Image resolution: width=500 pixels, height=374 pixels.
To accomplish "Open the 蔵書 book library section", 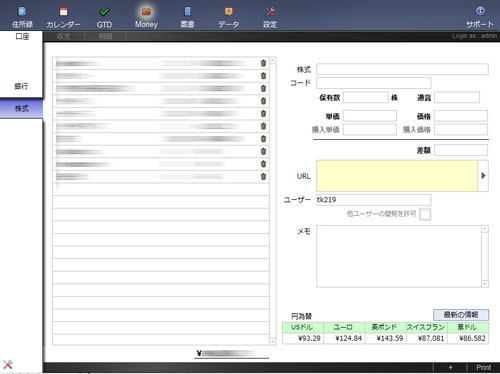I will click(187, 17).
